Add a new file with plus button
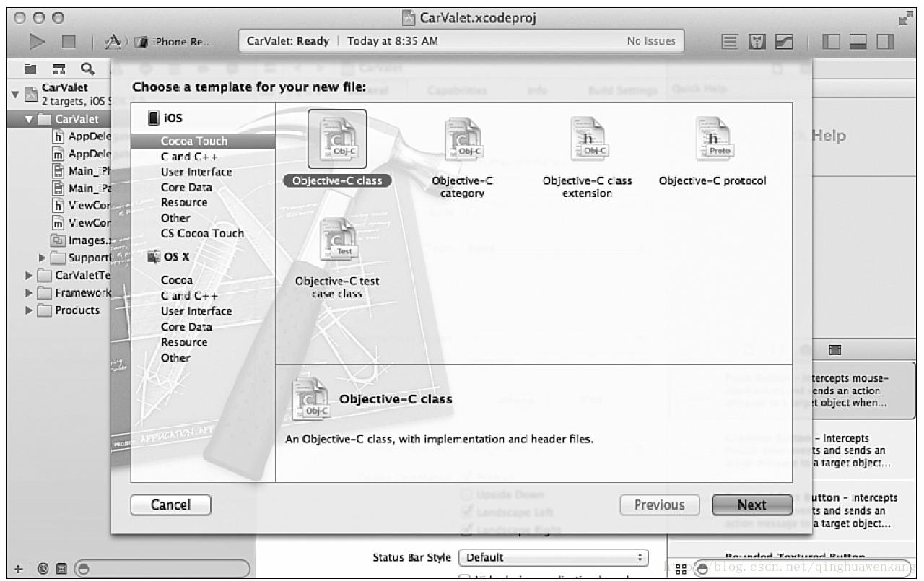This screenshot has height=581, width=924. [x=19, y=569]
